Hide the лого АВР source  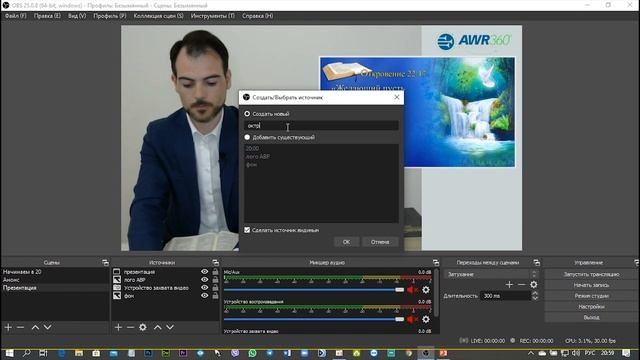(204, 280)
